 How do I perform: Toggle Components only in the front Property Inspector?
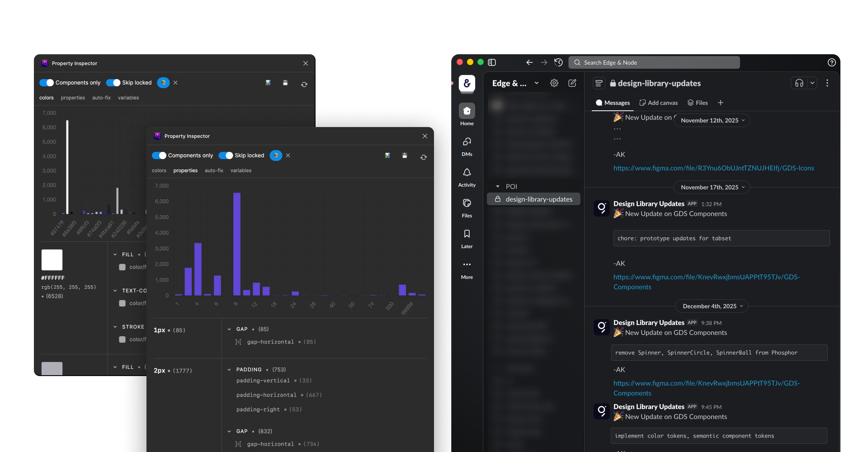(x=159, y=155)
